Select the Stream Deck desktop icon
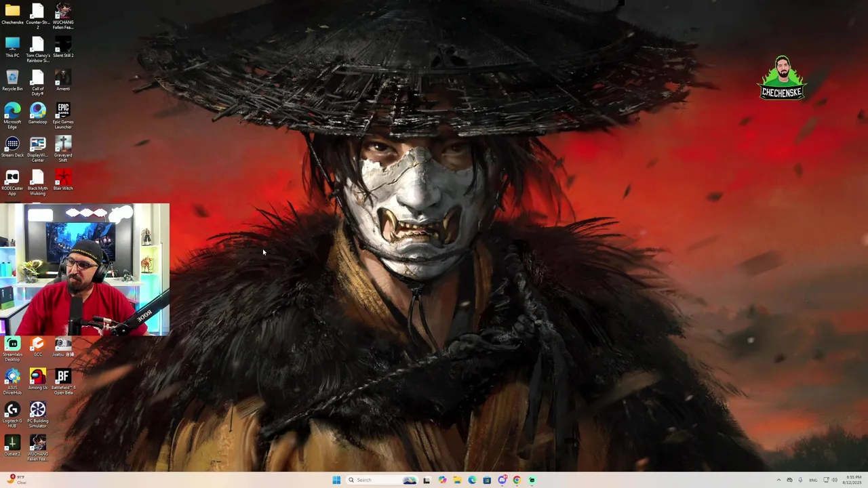Viewport: 868px width, 488px height. (12, 147)
